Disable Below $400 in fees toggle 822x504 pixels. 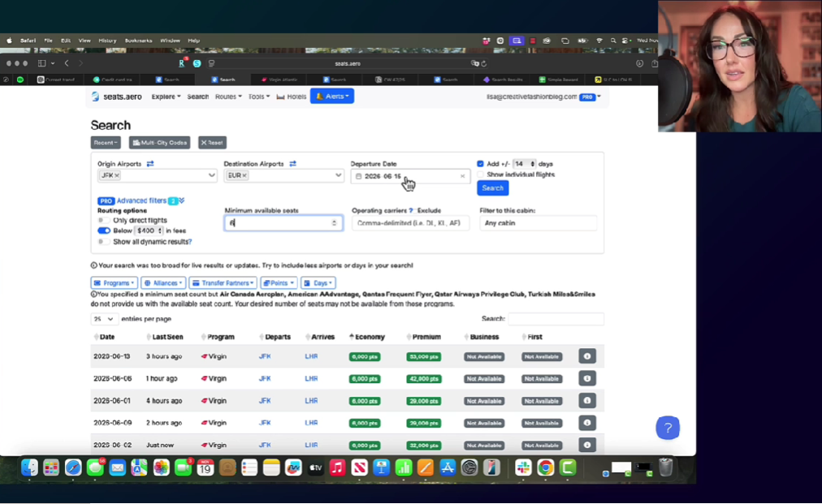click(104, 230)
